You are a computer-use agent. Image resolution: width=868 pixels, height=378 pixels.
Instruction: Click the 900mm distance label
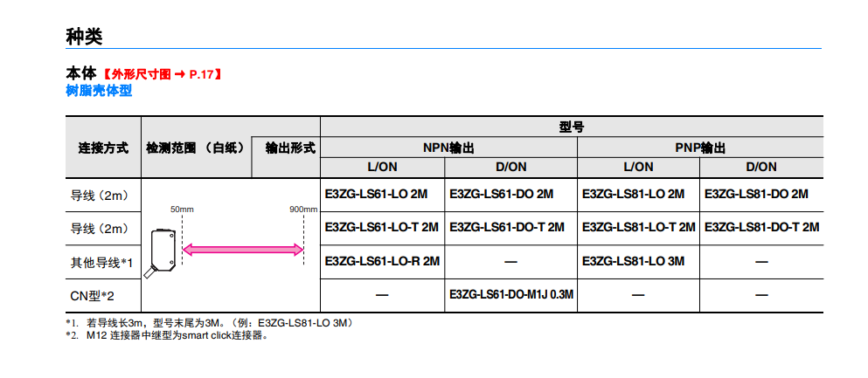302,210
